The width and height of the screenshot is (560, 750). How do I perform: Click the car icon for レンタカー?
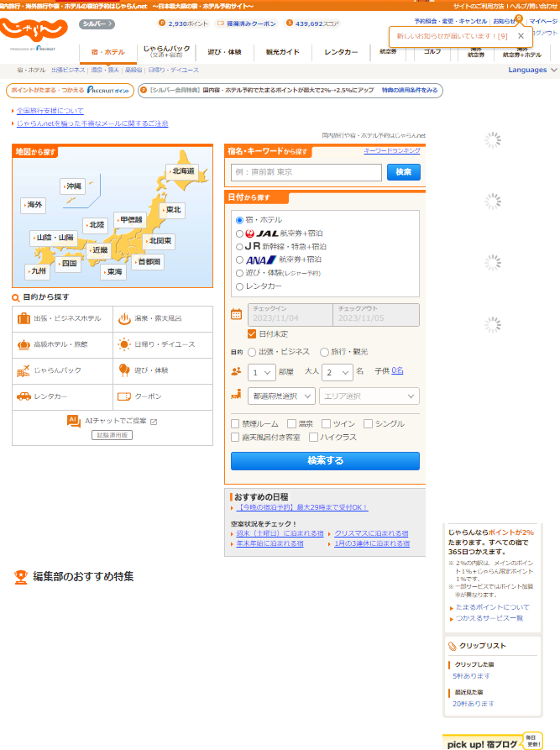coord(24,396)
